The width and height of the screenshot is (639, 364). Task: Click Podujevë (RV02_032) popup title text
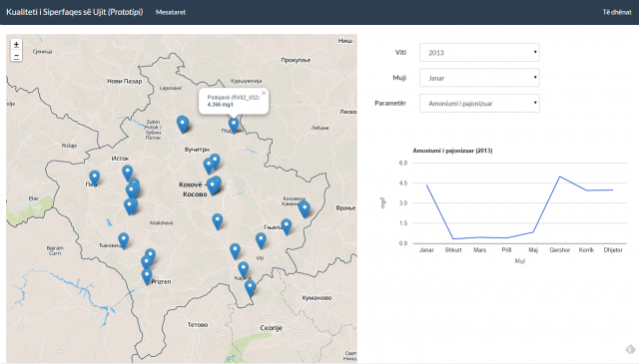tap(233, 98)
